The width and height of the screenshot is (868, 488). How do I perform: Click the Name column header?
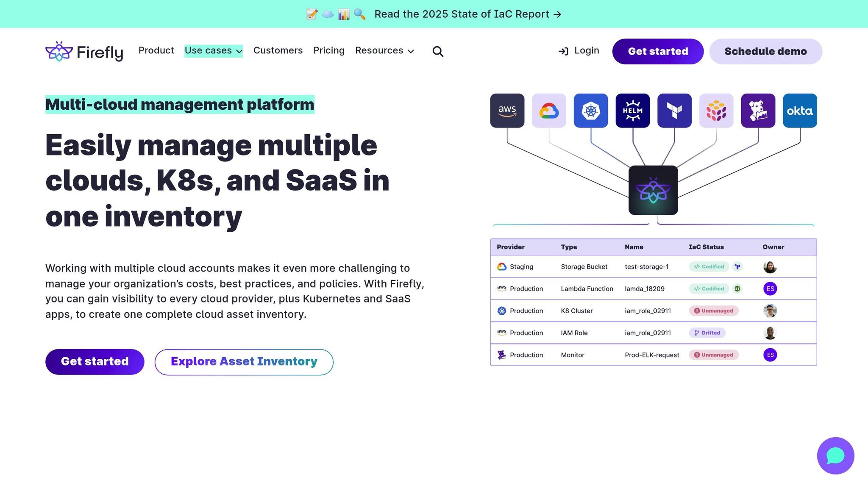click(x=634, y=247)
